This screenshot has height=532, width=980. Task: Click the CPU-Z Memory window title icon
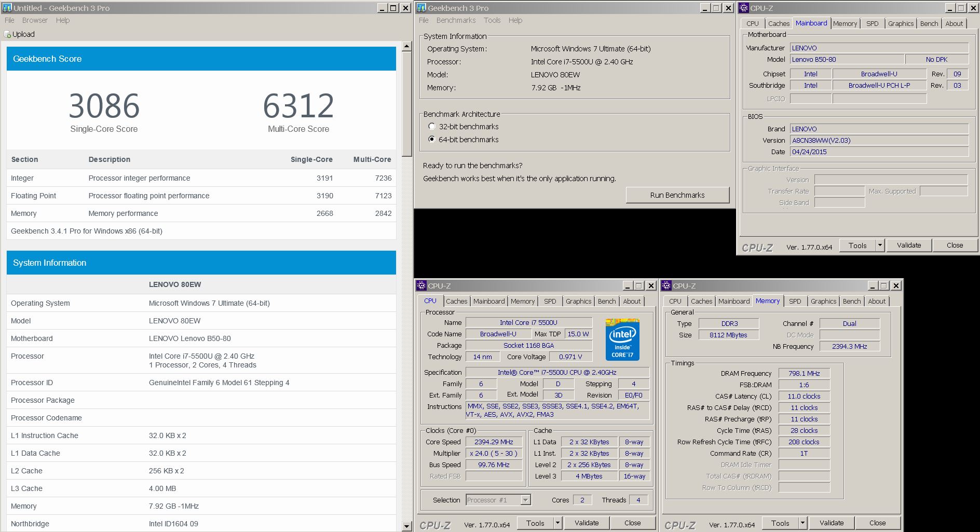[x=666, y=285]
